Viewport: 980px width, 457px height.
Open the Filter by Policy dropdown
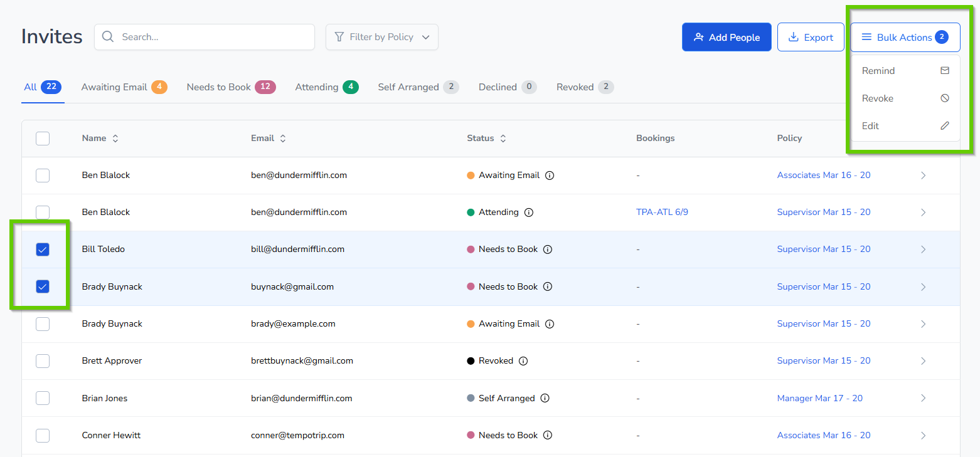pos(381,37)
